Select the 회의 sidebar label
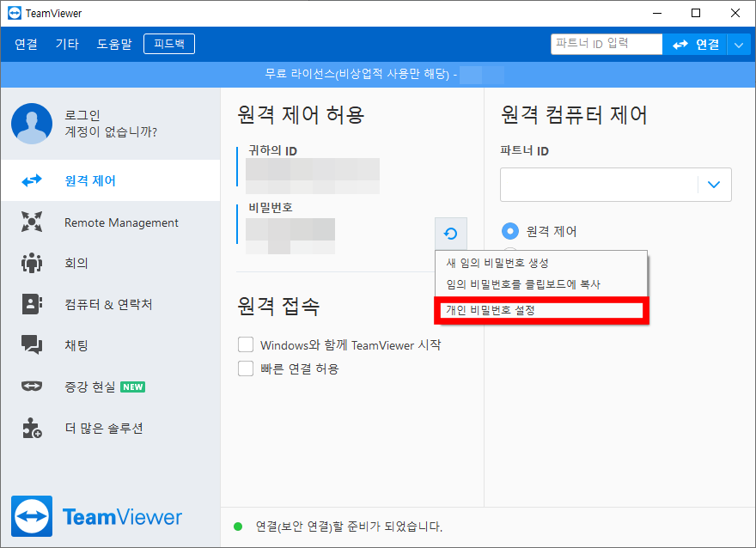 (76, 263)
